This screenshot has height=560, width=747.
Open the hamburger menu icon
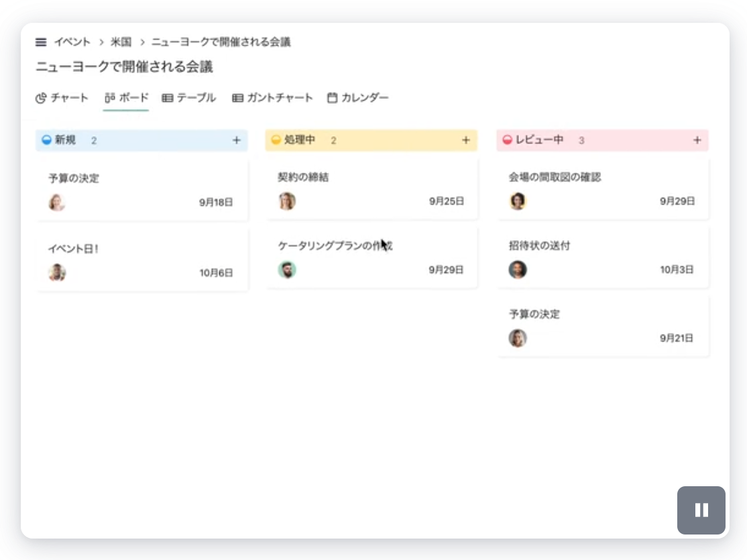pyautogui.click(x=41, y=42)
